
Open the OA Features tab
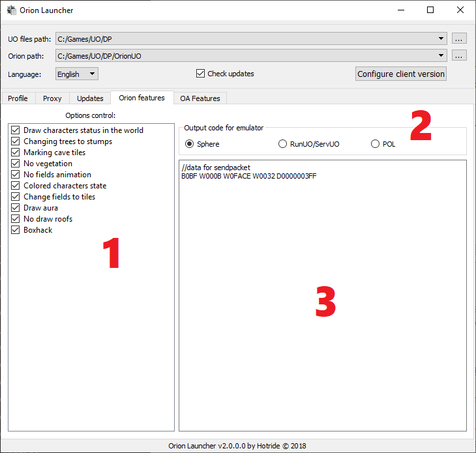tap(200, 98)
